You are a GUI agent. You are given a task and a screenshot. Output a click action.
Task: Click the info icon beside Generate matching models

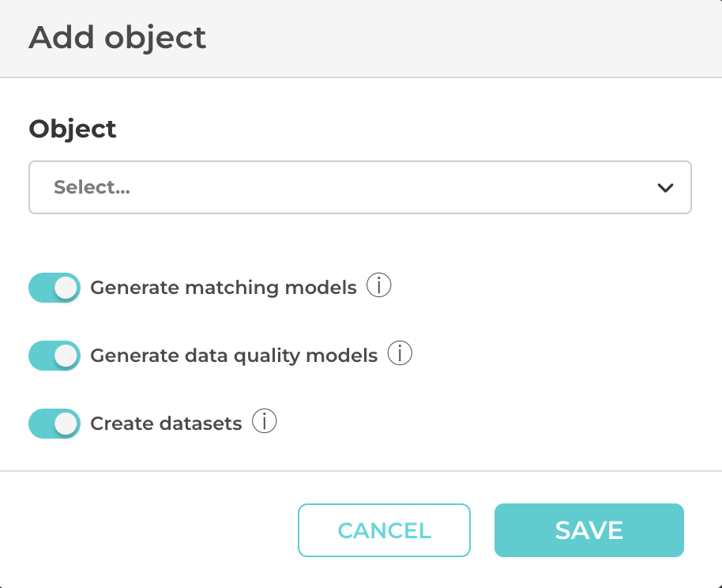point(379,287)
